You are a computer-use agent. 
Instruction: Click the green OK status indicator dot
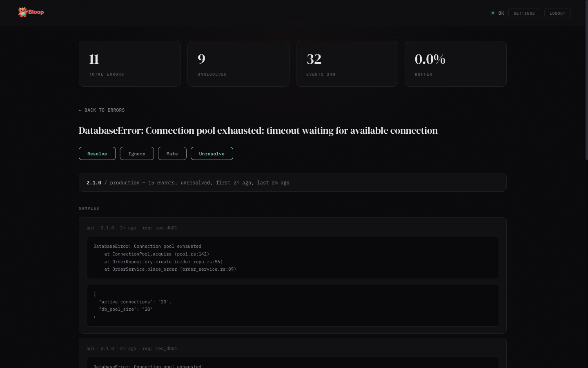click(493, 13)
